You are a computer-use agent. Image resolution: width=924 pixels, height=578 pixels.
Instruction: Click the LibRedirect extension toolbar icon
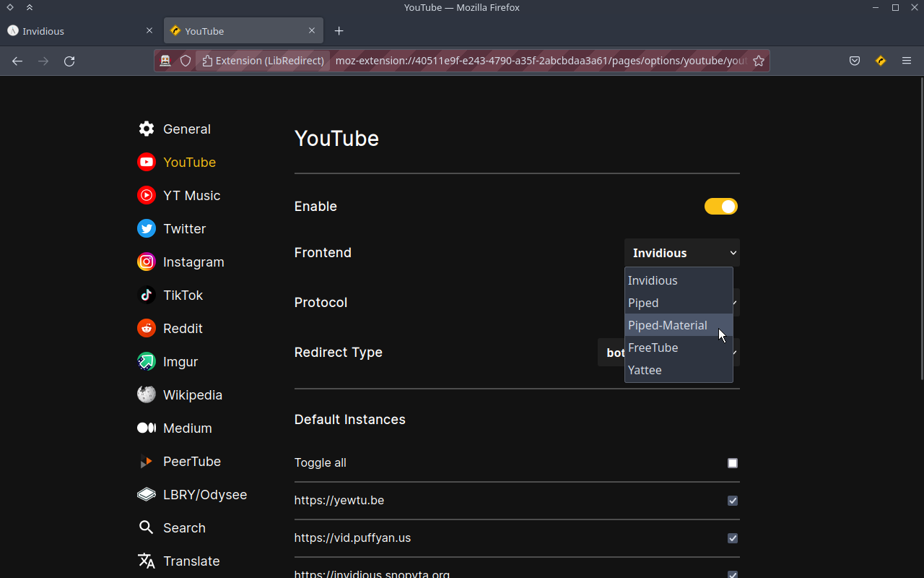[x=880, y=61]
